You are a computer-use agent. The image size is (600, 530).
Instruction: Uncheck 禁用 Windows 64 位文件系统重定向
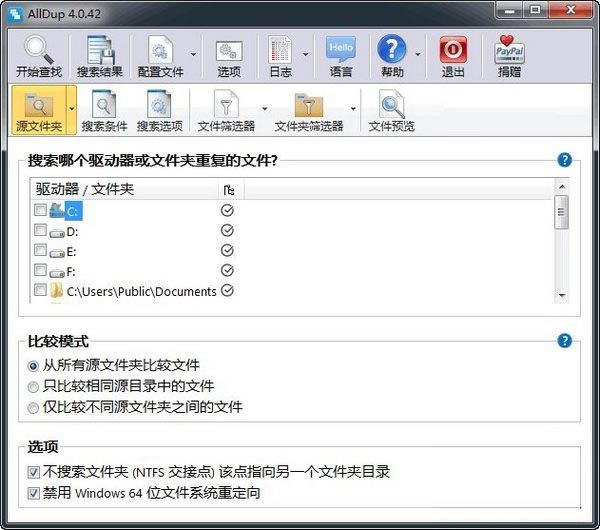click(35, 492)
